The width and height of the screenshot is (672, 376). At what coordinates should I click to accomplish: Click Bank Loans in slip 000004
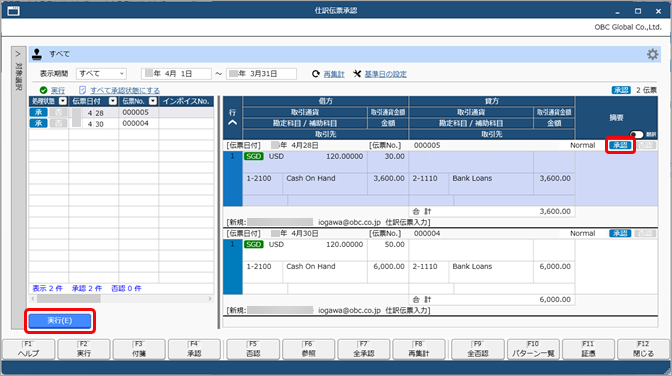472,266
